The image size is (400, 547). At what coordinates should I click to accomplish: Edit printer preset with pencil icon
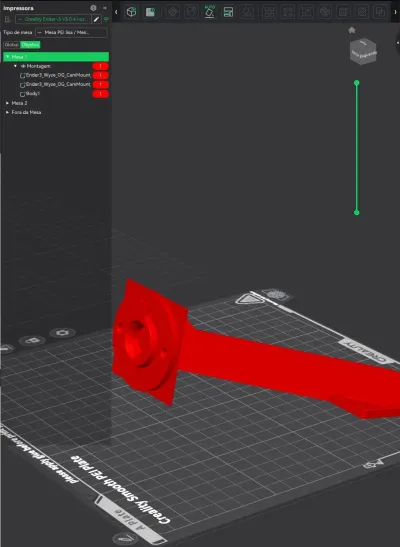coord(97,20)
